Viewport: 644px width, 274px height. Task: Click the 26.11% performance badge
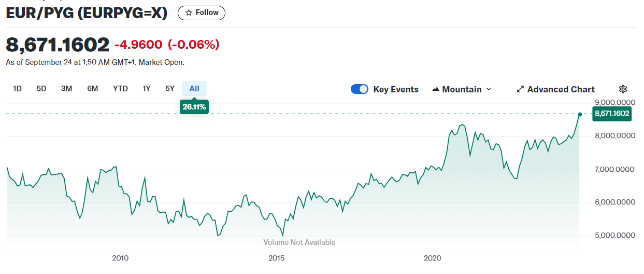194,107
